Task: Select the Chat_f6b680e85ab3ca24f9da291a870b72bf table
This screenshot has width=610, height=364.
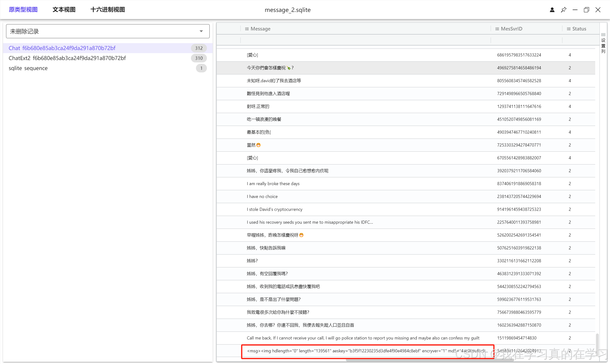Action: (62, 48)
